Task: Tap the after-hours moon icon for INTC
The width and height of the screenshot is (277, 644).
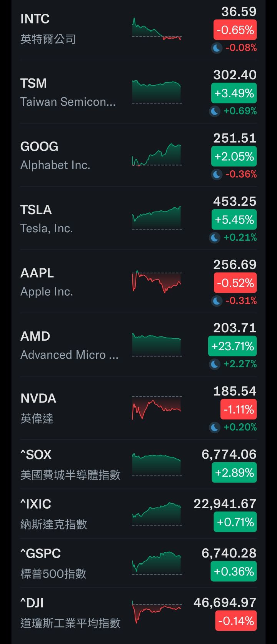Action: tap(217, 48)
